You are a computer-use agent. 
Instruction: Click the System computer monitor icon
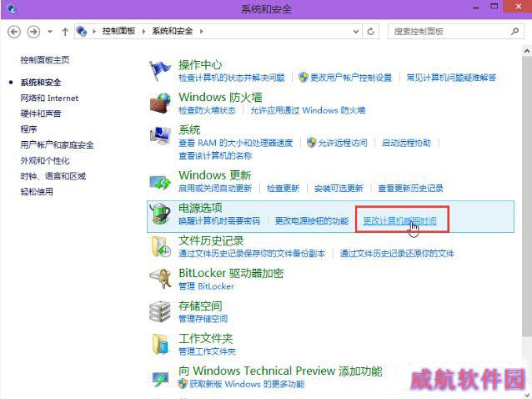tap(160, 136)
